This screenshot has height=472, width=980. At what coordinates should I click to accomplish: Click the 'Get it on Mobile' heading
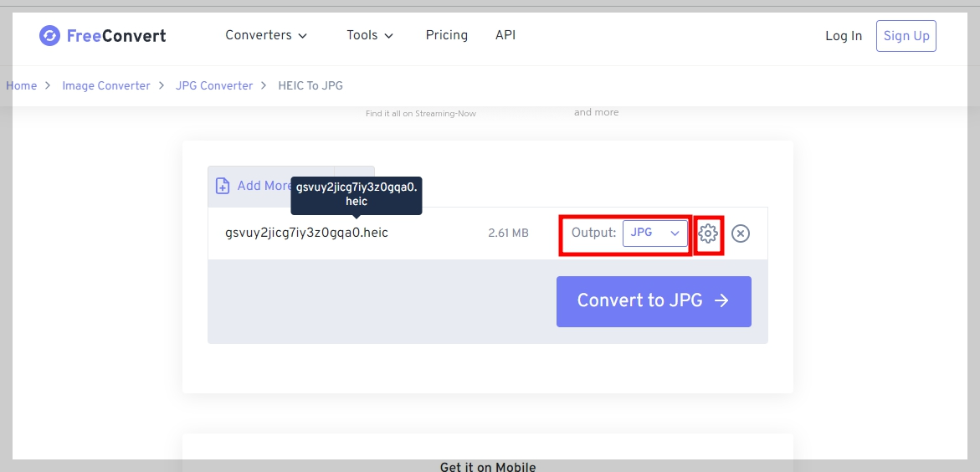pos(488,466)
